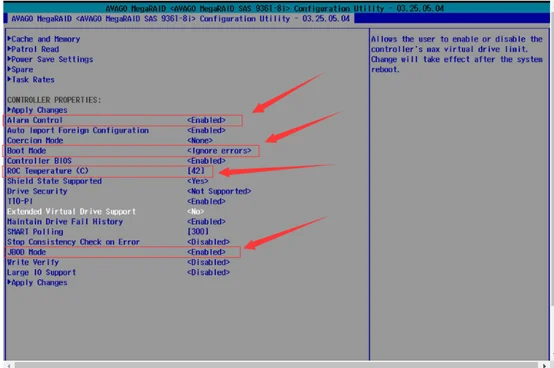Expand the Task Rates entry
Image resolution: width=554 pixels, height=368 pixels.
31,79
